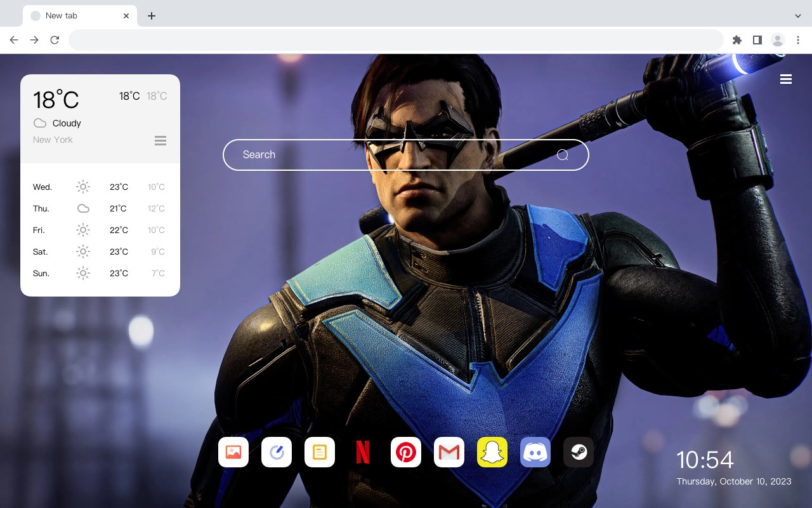Click Friday's 22°C high temperature
The image size is (812, 508).
119,231
